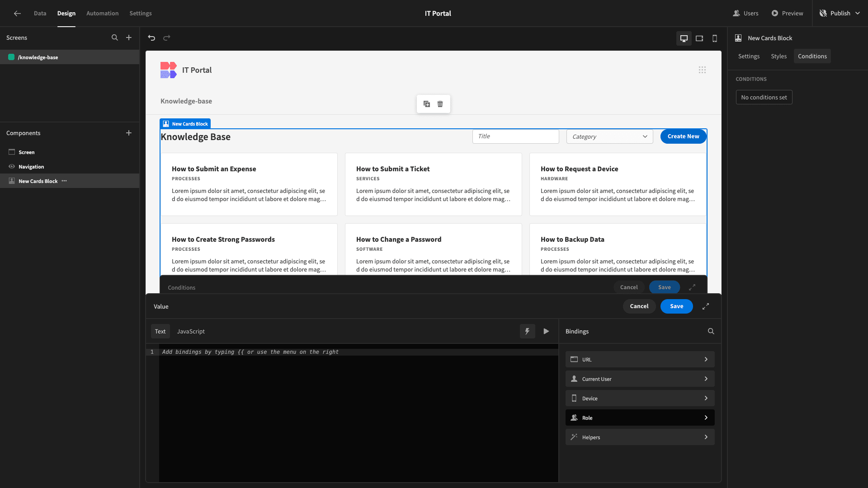Delete component with trash icon
The width and height of the screenshot is (868, 488).
[x=440, y=104]
